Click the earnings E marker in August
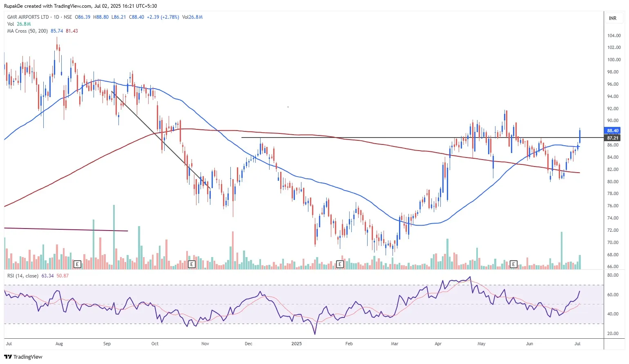 pos(77,264)
